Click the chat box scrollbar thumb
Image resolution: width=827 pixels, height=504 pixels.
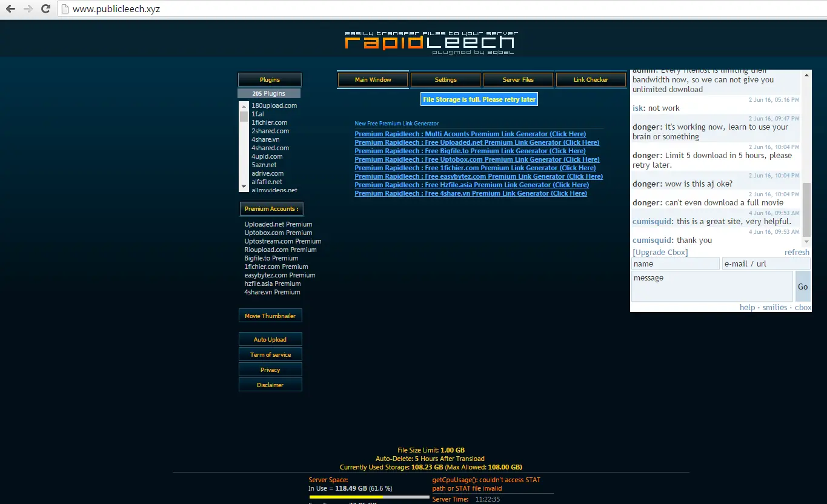[806, 209]
